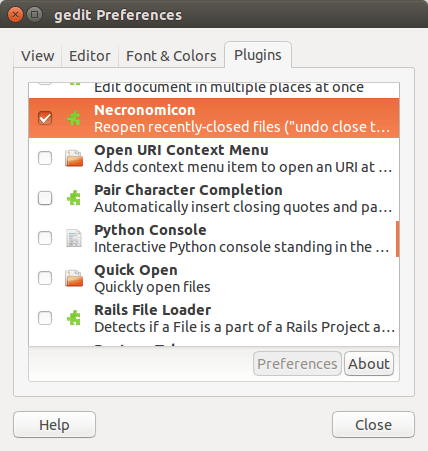Close the gedit Preferences window via red button
Viewport: 428px width, 451px height.
pos(15,15)
